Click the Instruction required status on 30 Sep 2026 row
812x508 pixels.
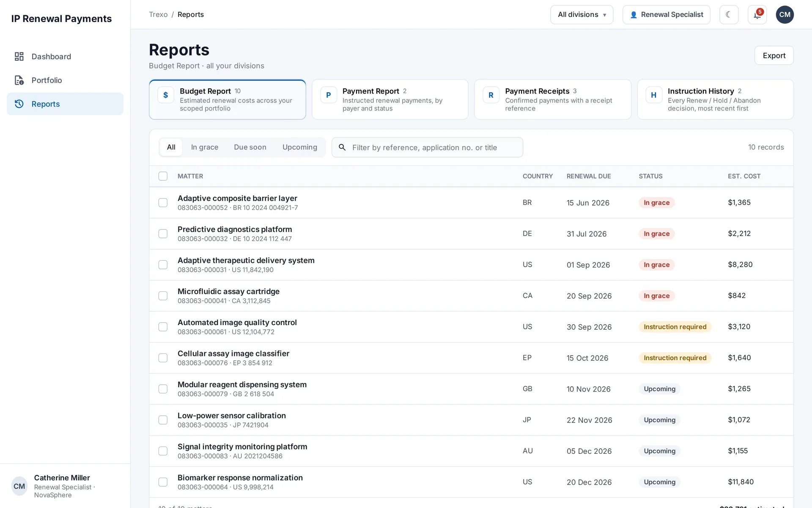[675, 327]
